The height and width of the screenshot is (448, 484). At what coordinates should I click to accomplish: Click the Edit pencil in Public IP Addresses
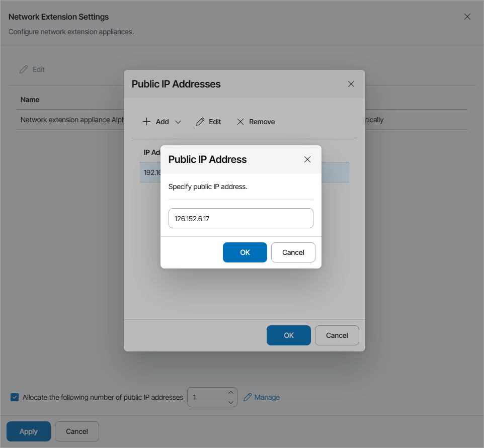pyautogui.click(x=200, y=122)
